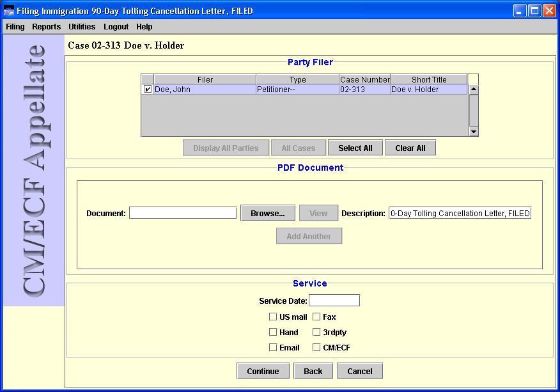Click into the Description text field
The image size is (560, 392).
pyautogui.click(x=460, y=213)
